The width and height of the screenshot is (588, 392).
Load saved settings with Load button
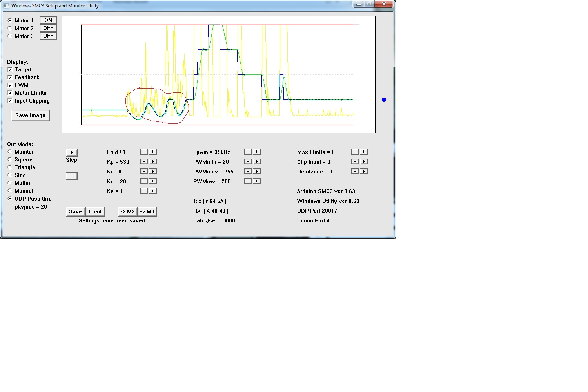95,211
